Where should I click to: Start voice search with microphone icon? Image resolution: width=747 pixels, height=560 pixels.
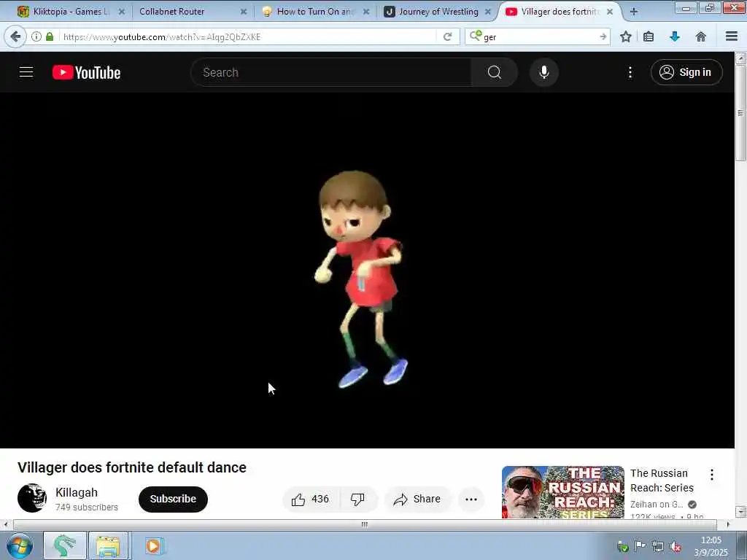click(544, 72)
